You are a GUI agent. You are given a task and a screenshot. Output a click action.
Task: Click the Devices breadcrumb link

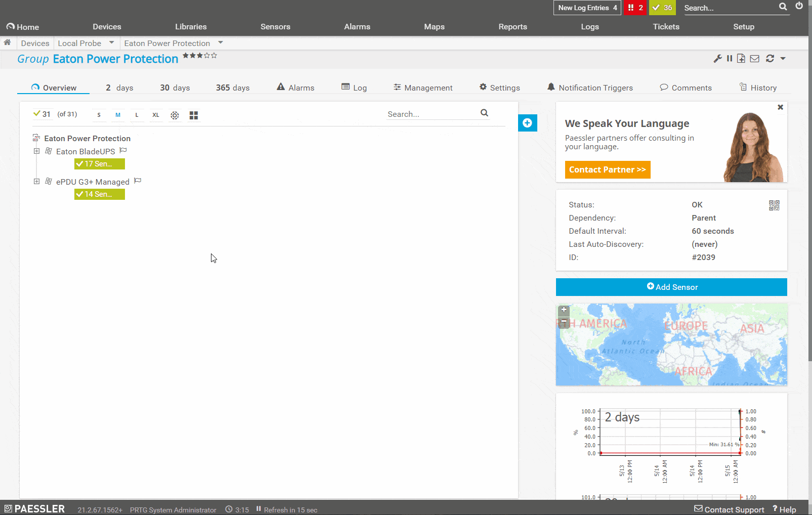pos(35,43)
